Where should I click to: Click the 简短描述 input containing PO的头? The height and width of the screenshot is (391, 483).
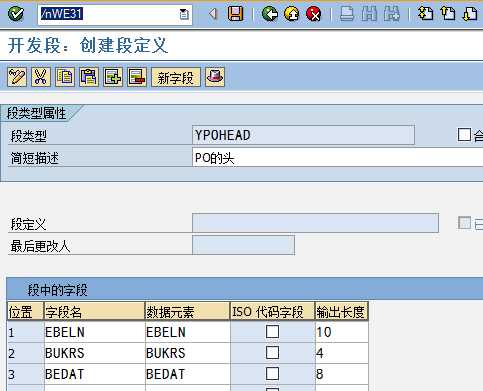[337, 157]
